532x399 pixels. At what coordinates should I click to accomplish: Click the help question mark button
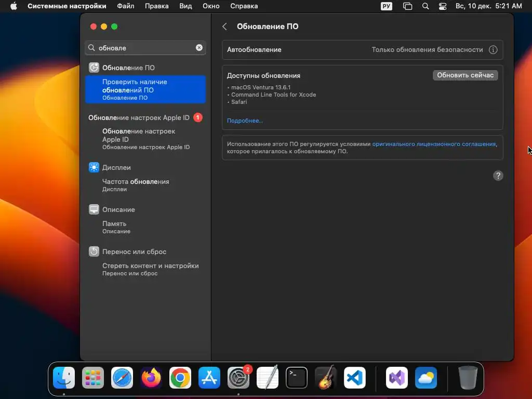498,176
